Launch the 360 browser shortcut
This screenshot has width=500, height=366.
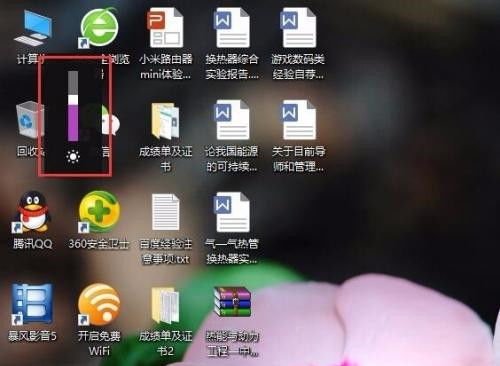point(99,28)
